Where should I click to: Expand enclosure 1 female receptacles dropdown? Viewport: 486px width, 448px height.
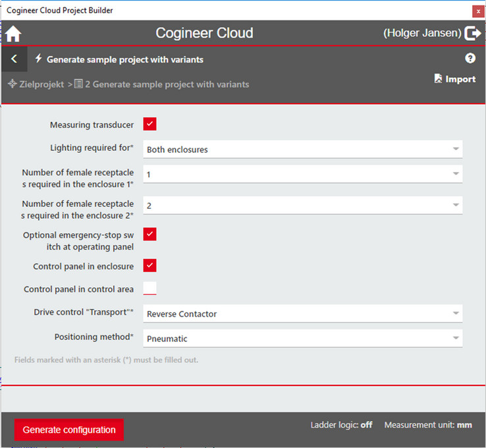coord(302,175)
